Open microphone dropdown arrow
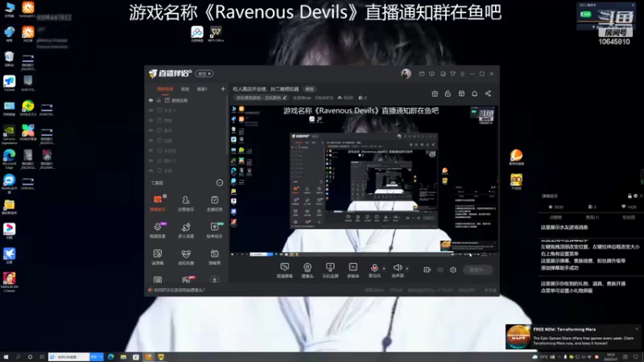 (x=384, y=269)
